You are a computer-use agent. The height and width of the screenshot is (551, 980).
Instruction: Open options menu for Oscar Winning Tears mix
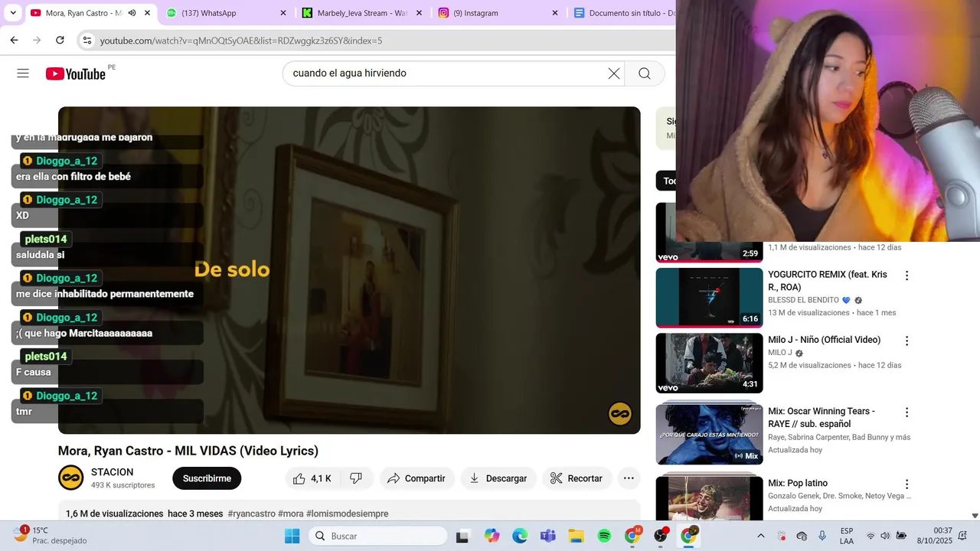click(x=907, y=412)
